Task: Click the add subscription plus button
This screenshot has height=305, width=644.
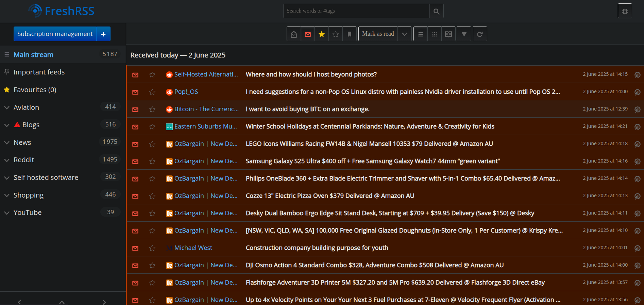Action: click(103, 34)
